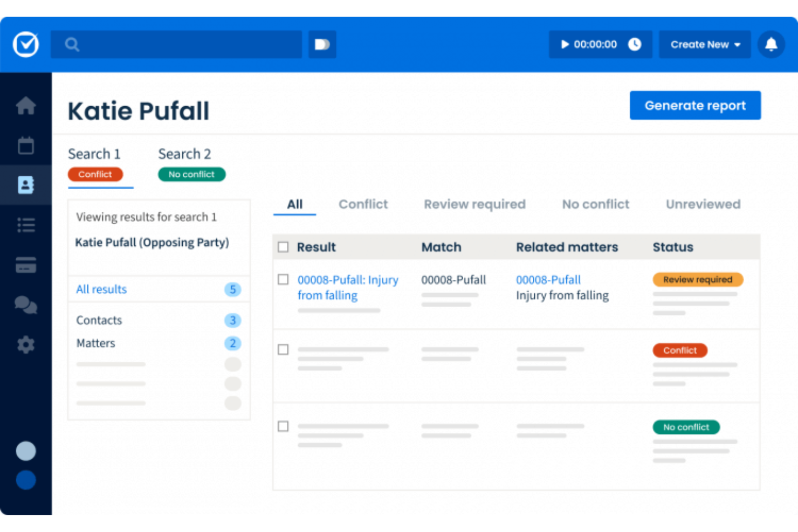Open the billing card icon in sidebar
Image resolution: width=798 pixels, height=532 pixels.
[x=26, y=265]
